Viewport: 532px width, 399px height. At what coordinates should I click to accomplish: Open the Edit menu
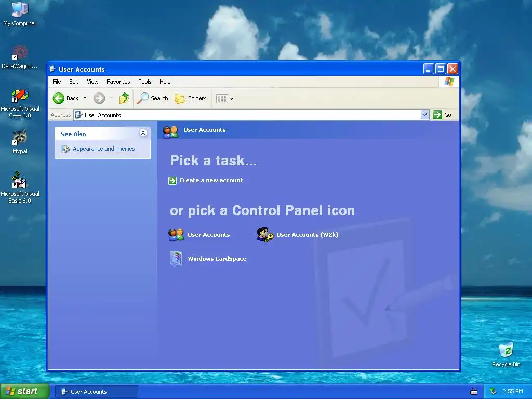74,82
